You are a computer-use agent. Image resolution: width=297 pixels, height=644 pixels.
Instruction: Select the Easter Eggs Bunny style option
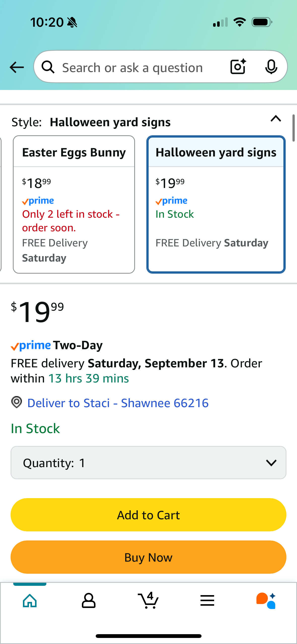(x=74, y=204)
